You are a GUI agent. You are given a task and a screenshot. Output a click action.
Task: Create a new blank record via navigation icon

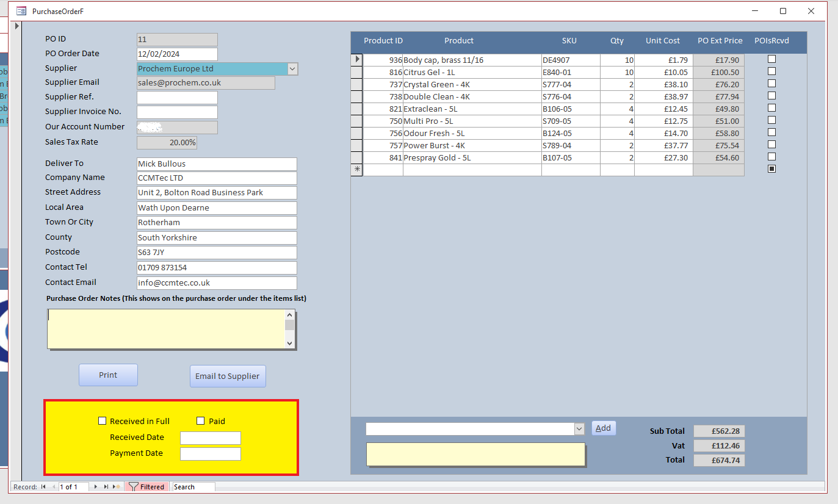click(116, 486)
